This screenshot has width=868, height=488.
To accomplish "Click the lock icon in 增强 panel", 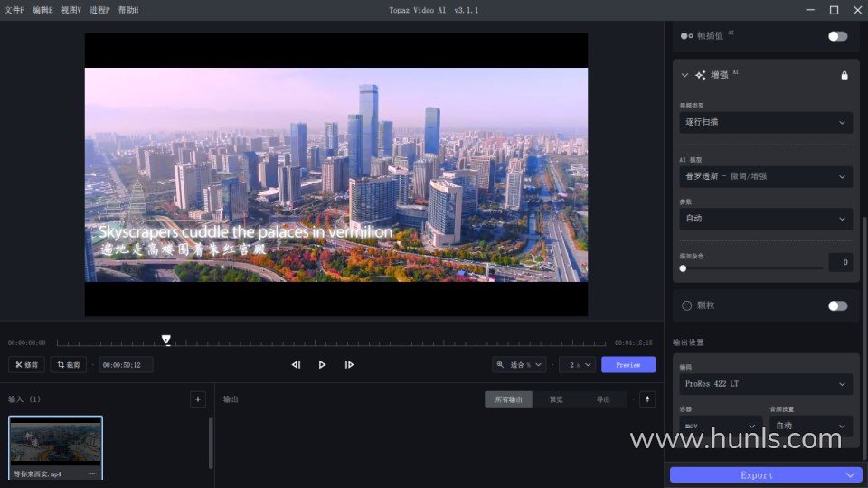I will 844,75.
